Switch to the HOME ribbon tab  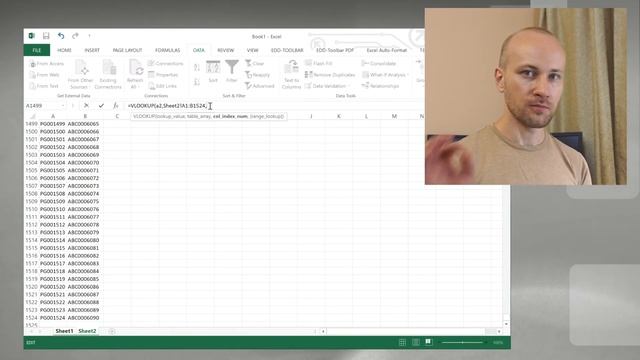pyautogui.click(x=64, y=50)
